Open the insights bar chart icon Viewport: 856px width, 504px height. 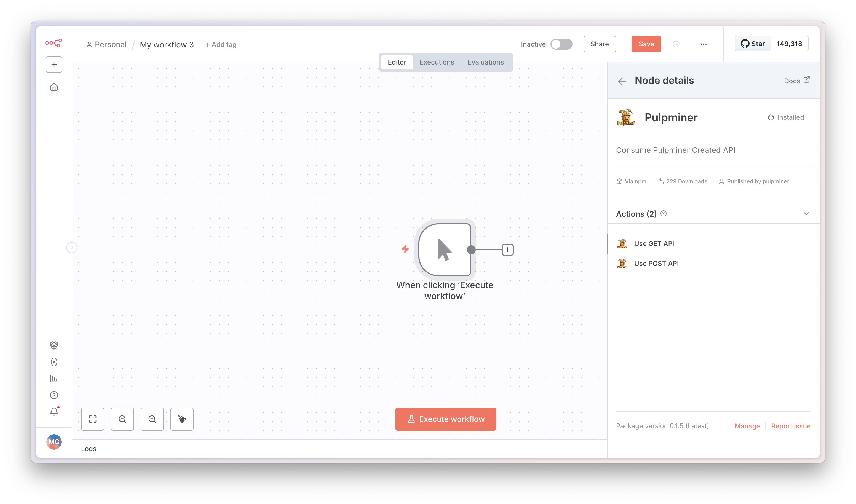tap(54, 378)
